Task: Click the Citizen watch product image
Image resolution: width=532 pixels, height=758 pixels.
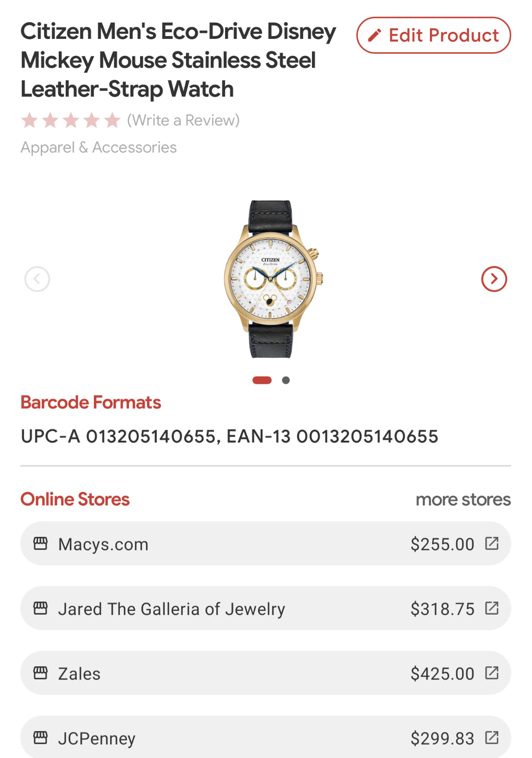Action: coord(273,279)
